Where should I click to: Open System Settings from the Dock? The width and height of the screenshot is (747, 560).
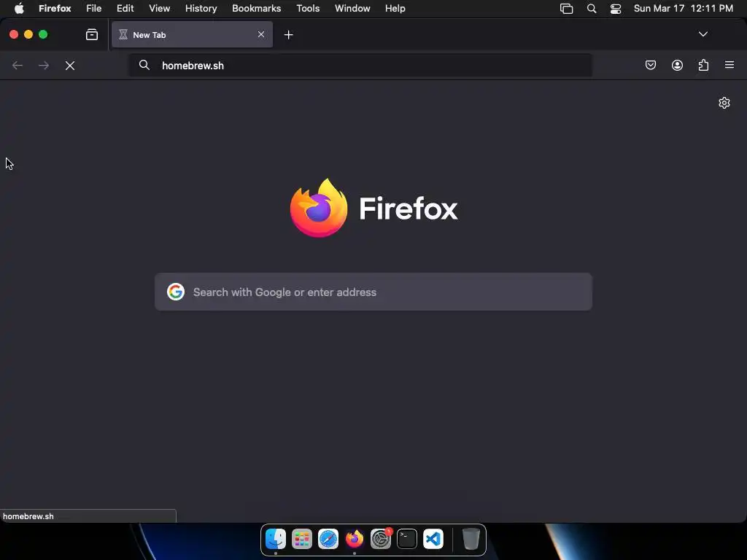pyautogui.click(x=381, y=539)
